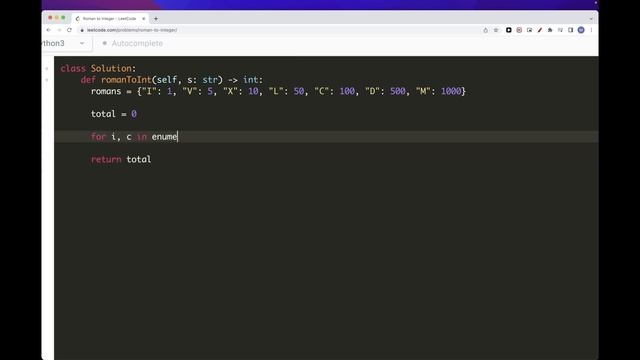The width and height of the screenshot is (640, 360).
Task: Click the romanToInt function name
Action: coord(126,80)
